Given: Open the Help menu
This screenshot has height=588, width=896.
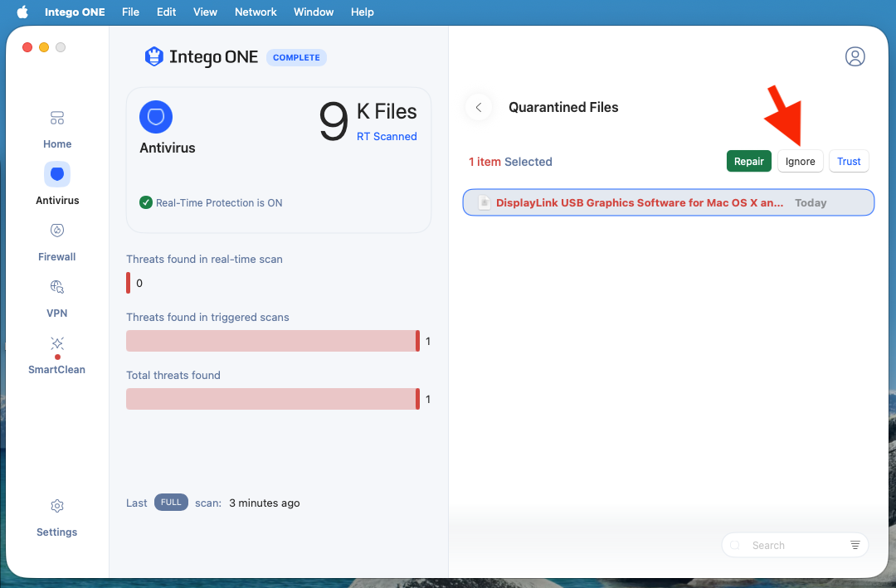Looking at the screenshot, I should [x=363, y=12].
